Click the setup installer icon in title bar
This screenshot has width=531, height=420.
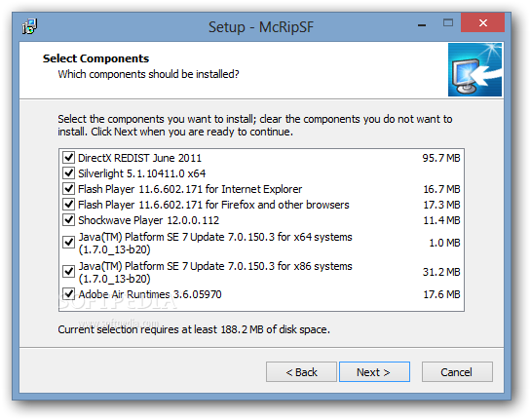pyautogui.click(x=30, y=26)
